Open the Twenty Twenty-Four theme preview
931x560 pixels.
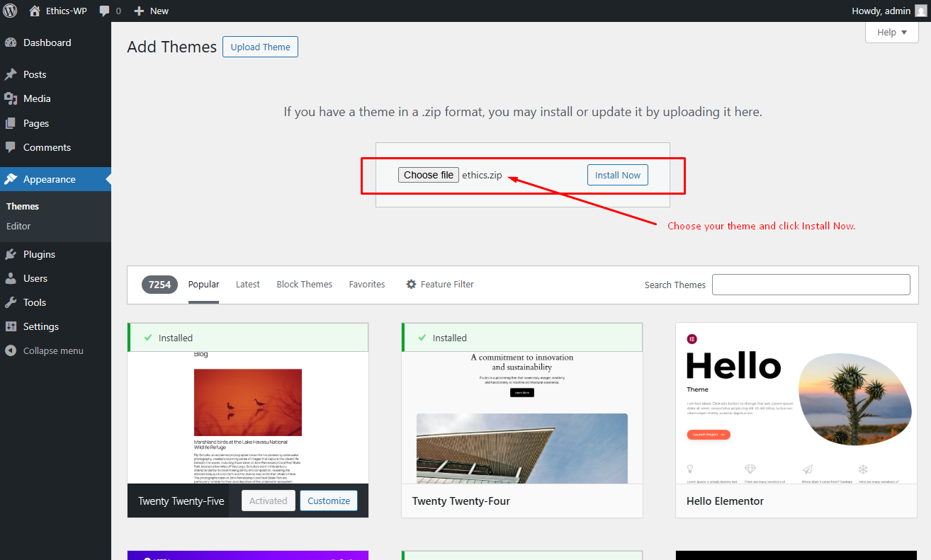click(522, 418)
